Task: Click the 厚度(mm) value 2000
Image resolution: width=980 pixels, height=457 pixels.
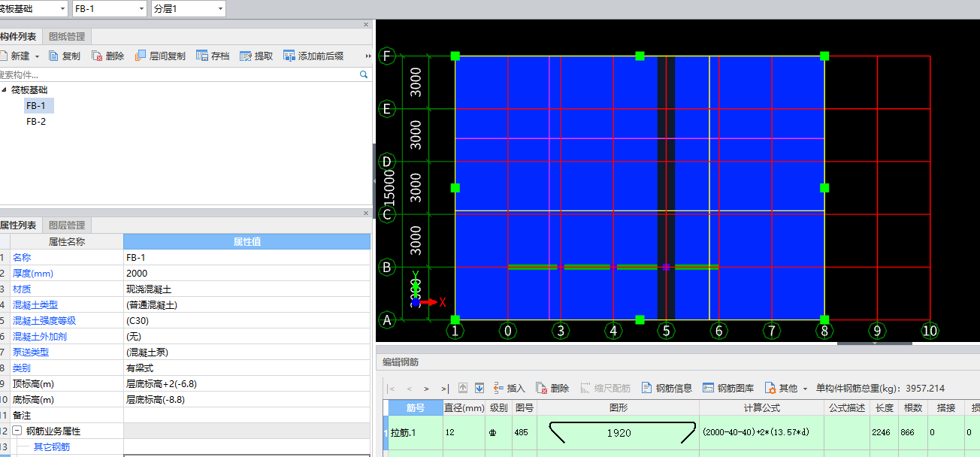Action: (247, 273)
